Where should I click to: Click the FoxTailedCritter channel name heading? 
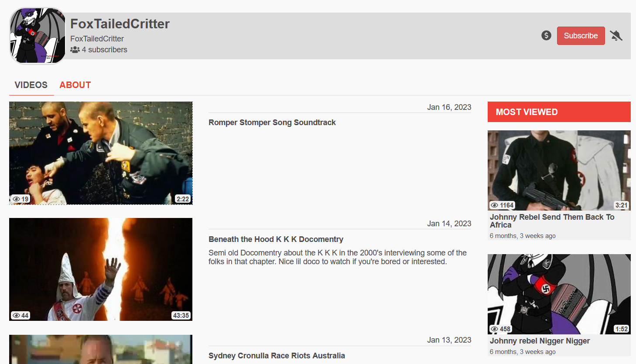pyautogui.click(x=120, y=24)
